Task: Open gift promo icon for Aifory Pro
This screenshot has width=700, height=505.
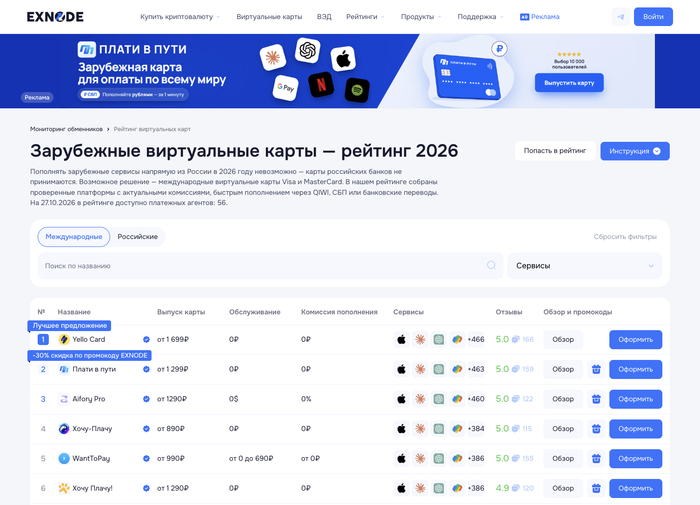Action: coord(596,399)
